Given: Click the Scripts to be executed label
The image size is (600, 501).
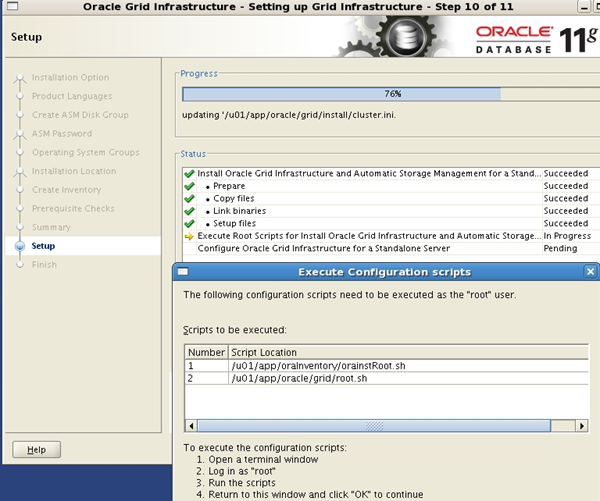Looking at the screenshot, I should click(x=235, y=330).
